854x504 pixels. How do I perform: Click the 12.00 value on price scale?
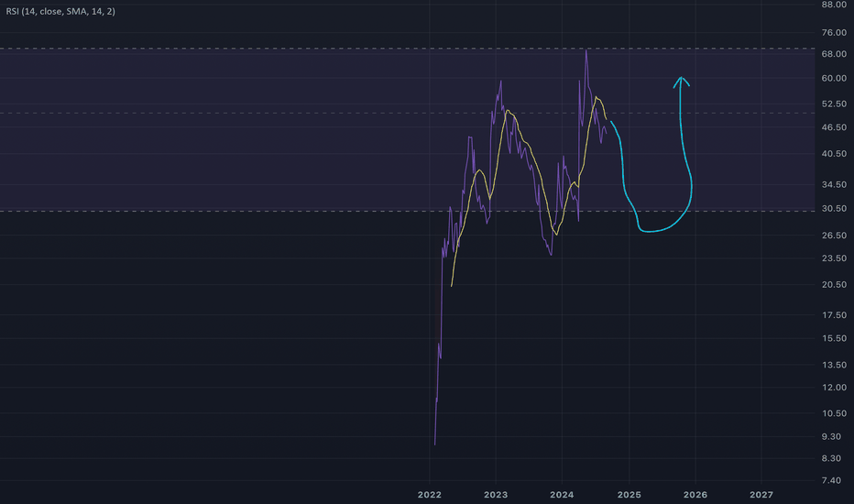pyautogui.click(x=834, y=388)
